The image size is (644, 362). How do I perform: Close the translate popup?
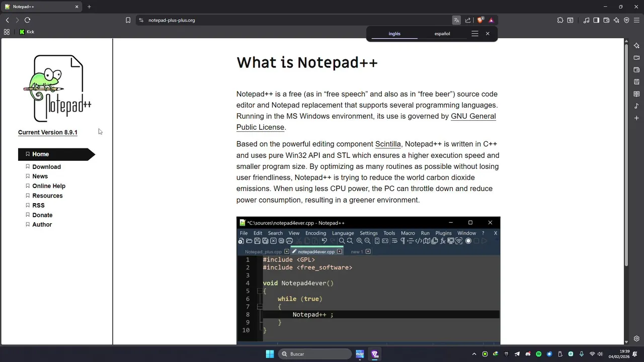pyautogui.click(x=488, y=34)
